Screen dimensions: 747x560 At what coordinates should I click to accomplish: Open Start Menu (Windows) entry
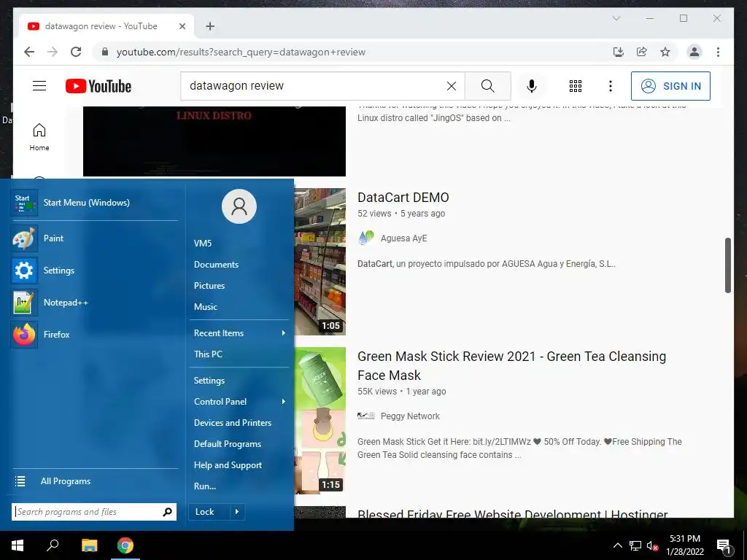pos(95,203)
